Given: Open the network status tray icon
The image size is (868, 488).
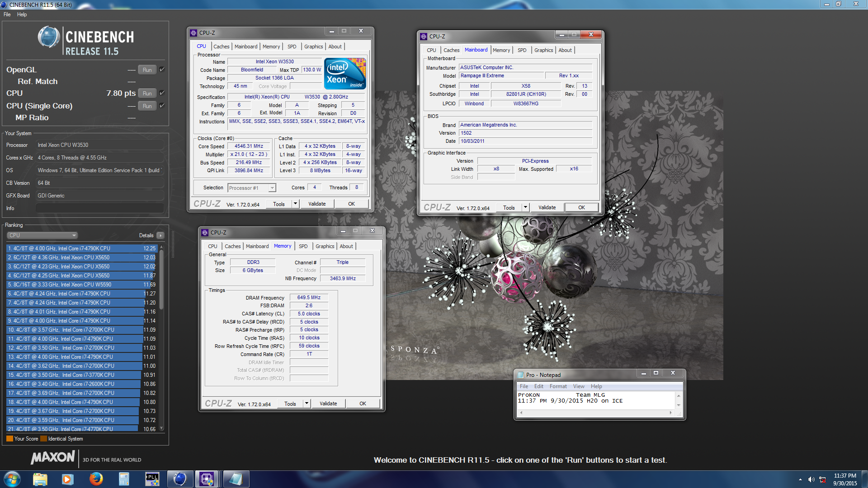Looking at the screenshot, I should tap(823, 479).
